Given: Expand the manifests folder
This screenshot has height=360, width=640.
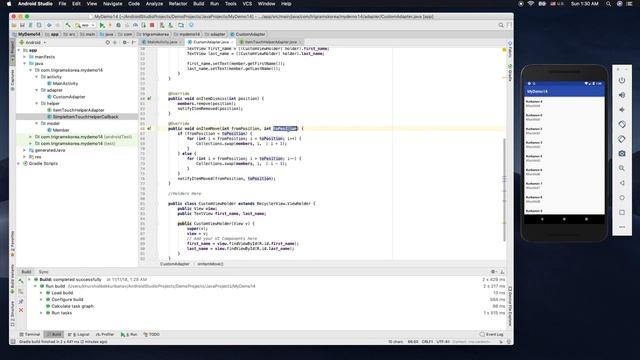Looking at the screenshot, I should point(24,57).
